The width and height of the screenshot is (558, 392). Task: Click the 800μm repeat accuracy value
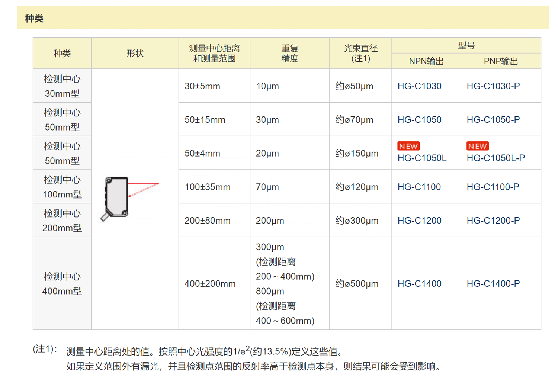coord(270,291)
